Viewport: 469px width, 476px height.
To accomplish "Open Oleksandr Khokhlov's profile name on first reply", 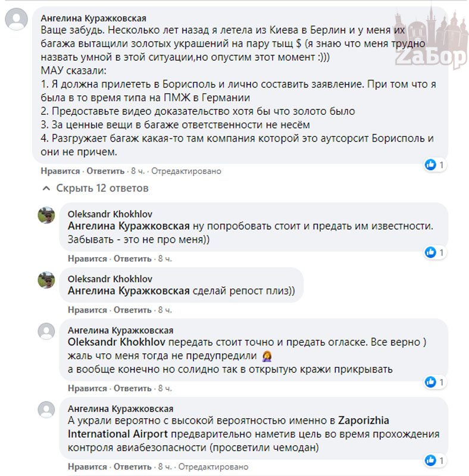I will coord(110,212).
